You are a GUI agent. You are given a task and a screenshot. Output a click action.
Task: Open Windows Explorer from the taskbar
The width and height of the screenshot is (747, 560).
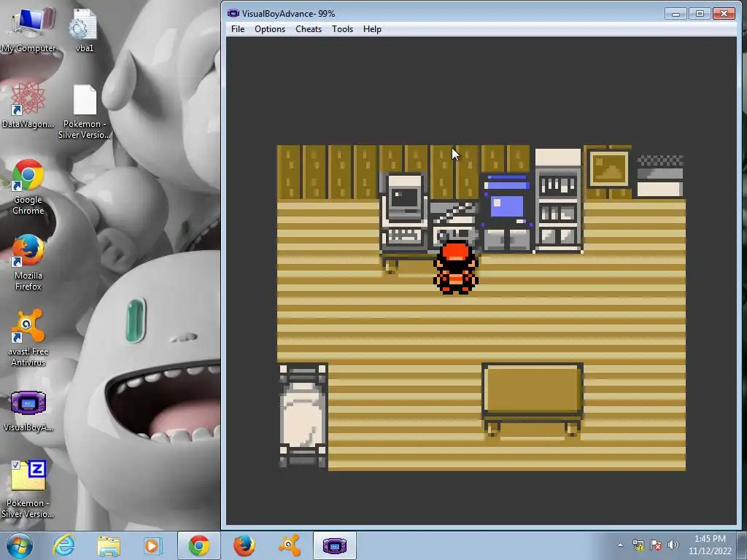[109, 545]
